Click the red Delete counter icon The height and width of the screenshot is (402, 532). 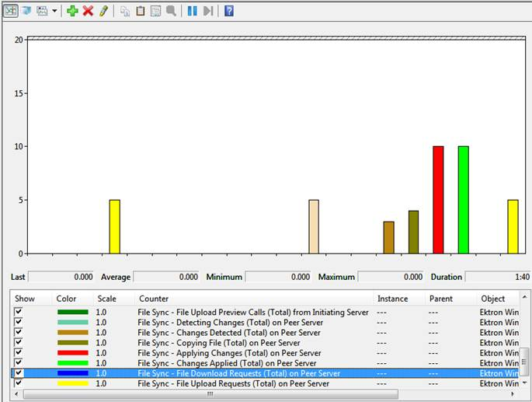click(x=88, y=11)
